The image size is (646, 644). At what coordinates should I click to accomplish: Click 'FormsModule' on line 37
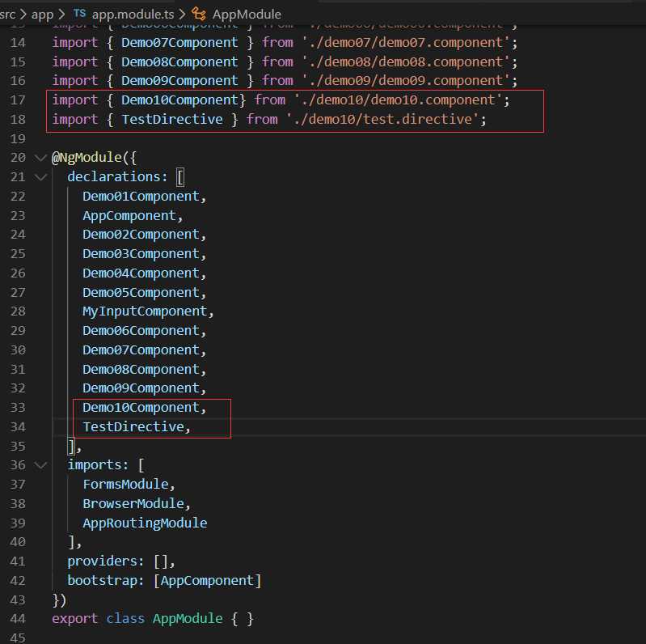click(125, 485)
